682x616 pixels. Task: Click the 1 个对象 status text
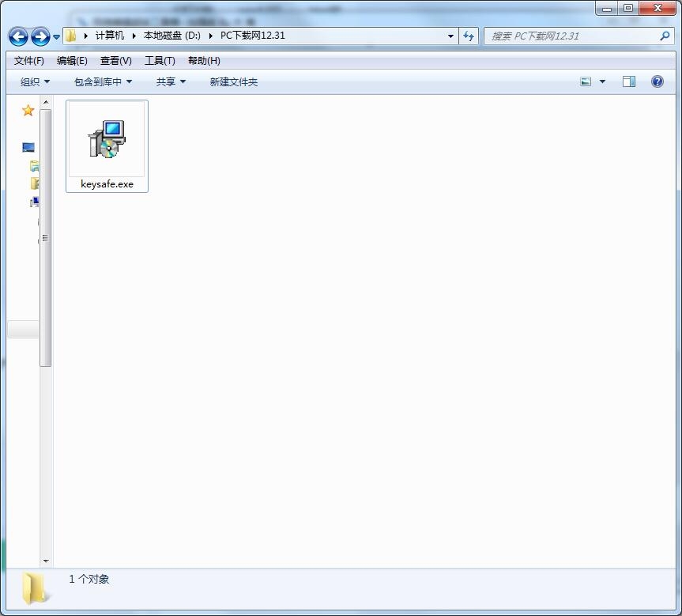(89, 580)
